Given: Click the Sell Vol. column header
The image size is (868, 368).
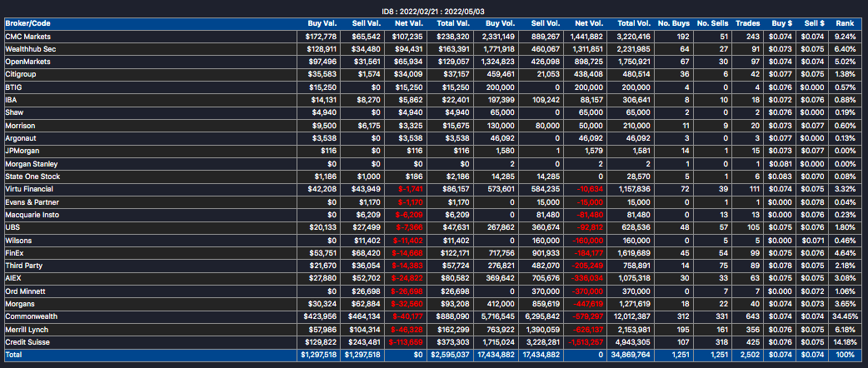Looking at the screenshot, I should pyautogui.click(x=546, y=24).
